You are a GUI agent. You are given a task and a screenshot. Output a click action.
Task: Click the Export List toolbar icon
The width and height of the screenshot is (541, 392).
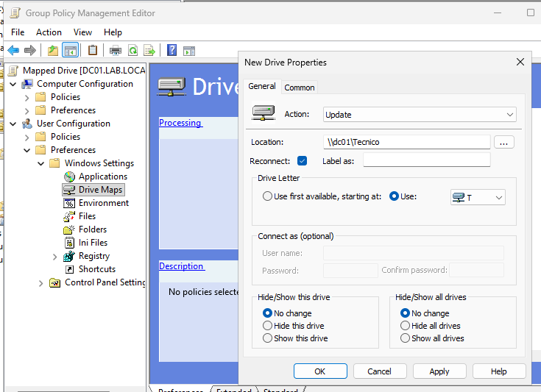coord(149,50)
